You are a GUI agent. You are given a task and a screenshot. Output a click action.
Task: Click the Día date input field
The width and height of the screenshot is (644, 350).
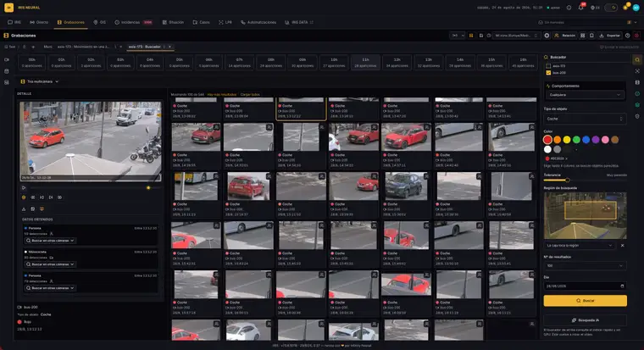[585, 286]
